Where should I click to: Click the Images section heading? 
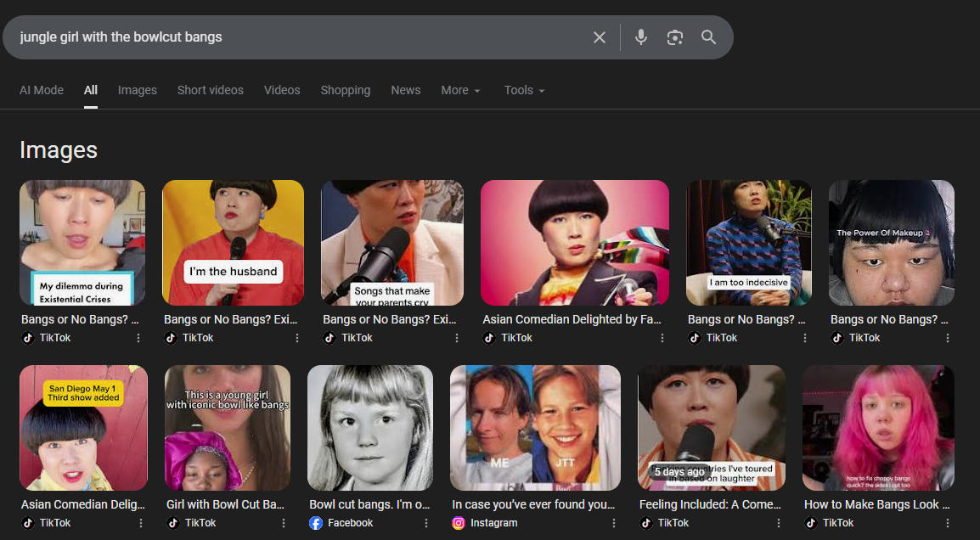click(x=58, y=150)
